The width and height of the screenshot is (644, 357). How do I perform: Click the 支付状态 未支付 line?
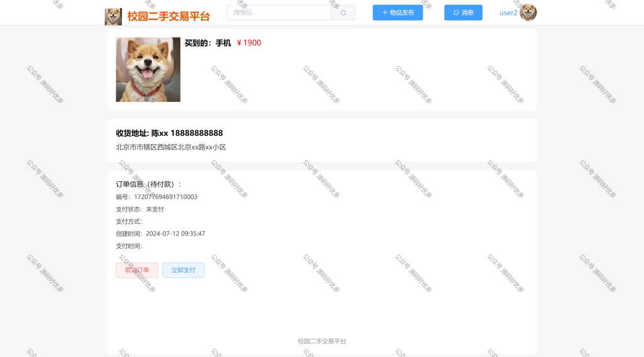click(140, 209)
